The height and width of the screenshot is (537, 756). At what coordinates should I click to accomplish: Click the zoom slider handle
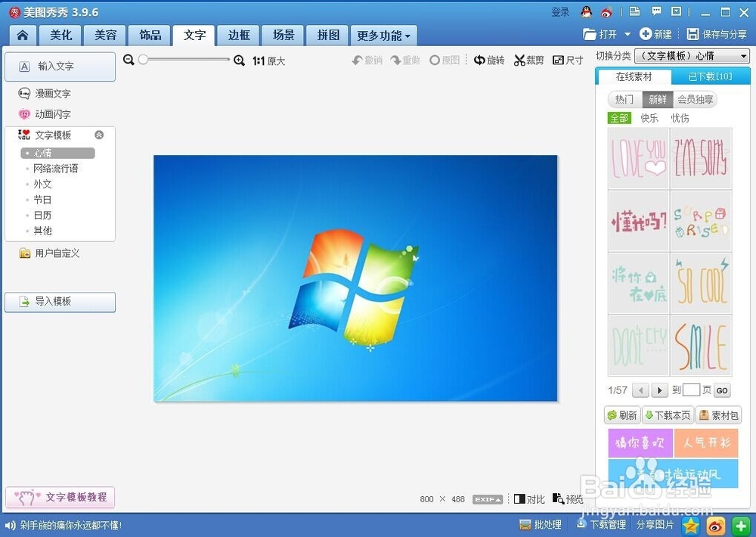click(143, 59)
